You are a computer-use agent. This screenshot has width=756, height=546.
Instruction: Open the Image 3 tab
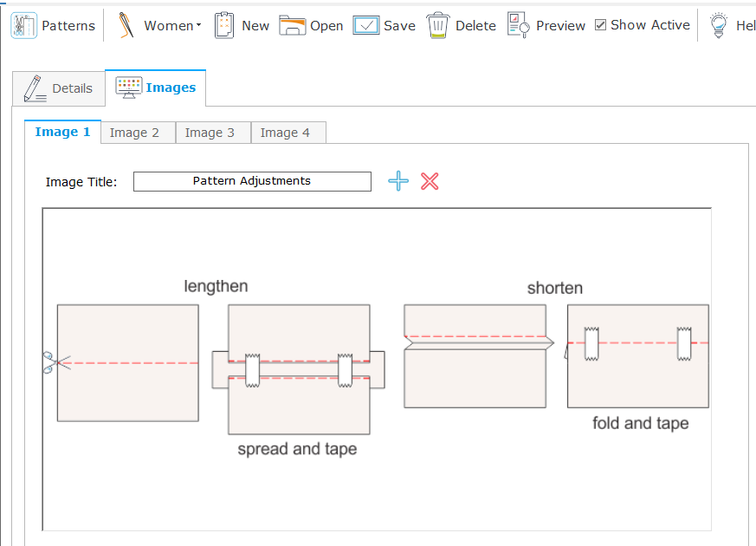tap(210, 133)
